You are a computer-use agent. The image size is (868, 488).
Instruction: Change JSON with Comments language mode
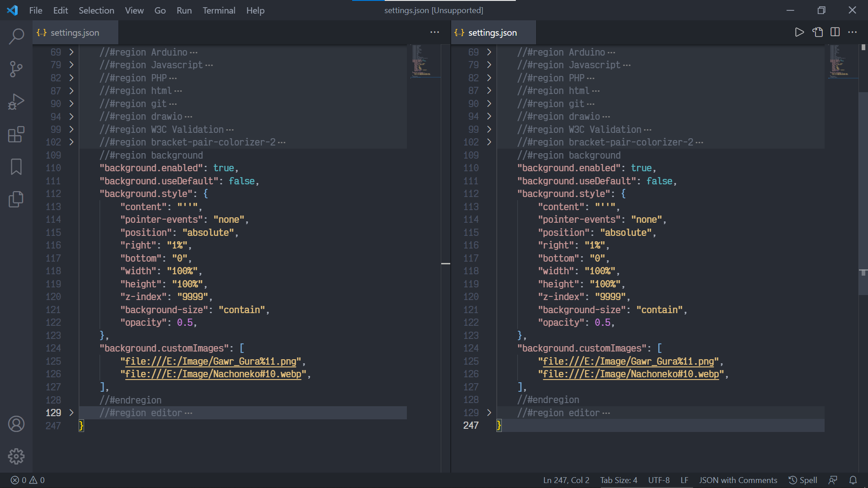738,480
